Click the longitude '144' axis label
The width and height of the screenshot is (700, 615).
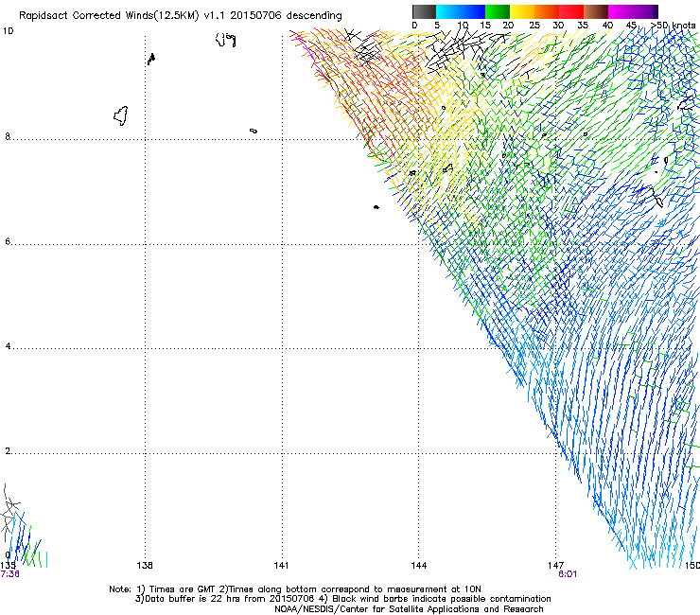tap(419, 566)
